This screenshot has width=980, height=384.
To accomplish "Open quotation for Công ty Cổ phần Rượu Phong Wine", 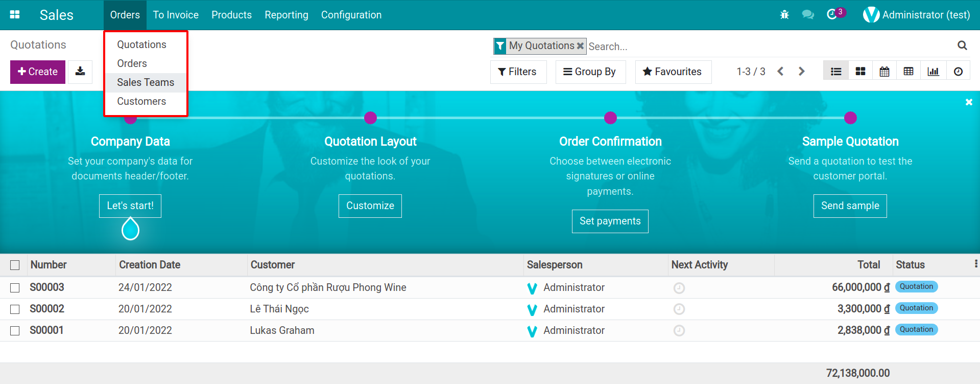I will pyautogui.click(x=328, y=287).
